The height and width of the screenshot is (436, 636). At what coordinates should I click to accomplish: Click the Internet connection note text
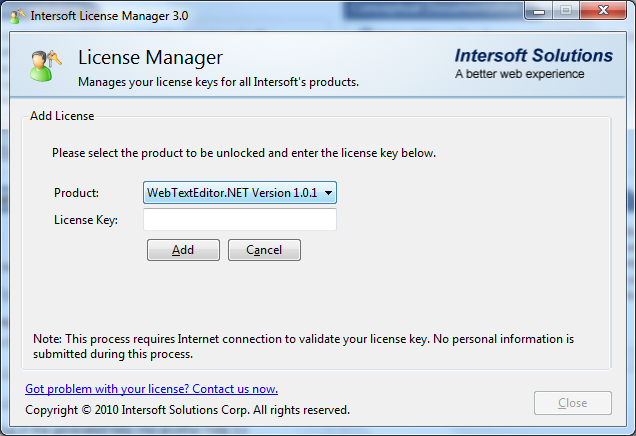pos(303,346)
